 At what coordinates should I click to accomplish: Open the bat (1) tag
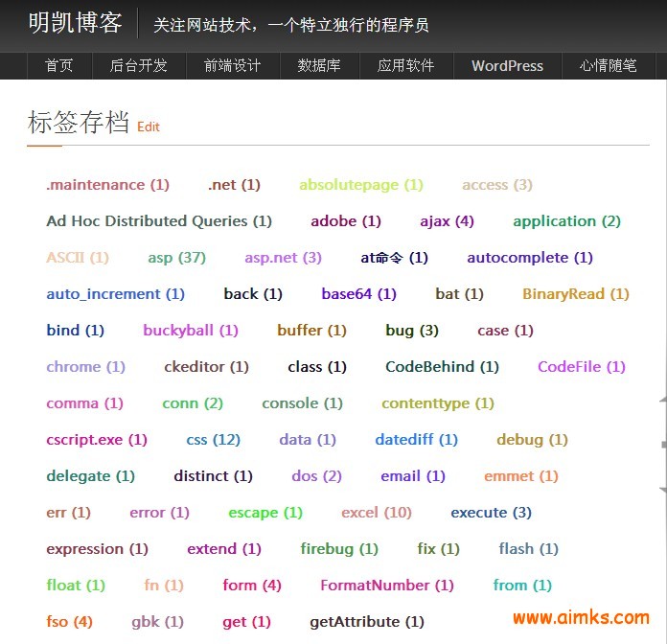coord(459,294)
